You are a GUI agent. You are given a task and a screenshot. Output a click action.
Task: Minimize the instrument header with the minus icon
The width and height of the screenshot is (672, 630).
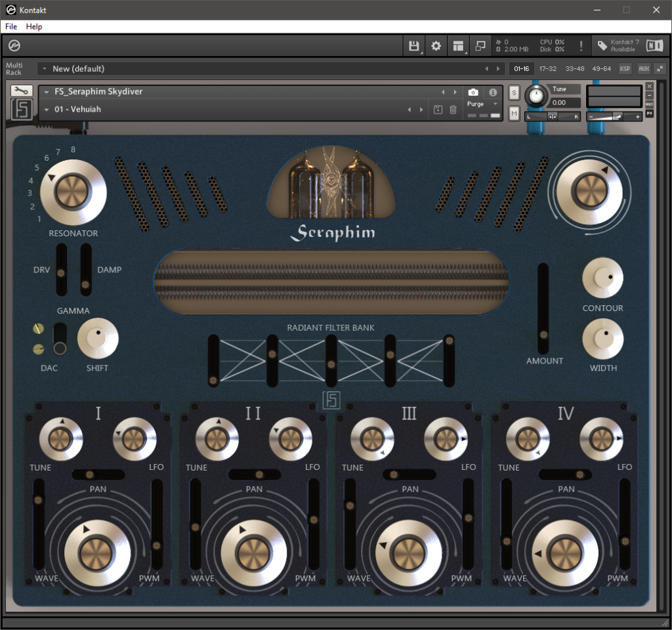tap(650, 95)
